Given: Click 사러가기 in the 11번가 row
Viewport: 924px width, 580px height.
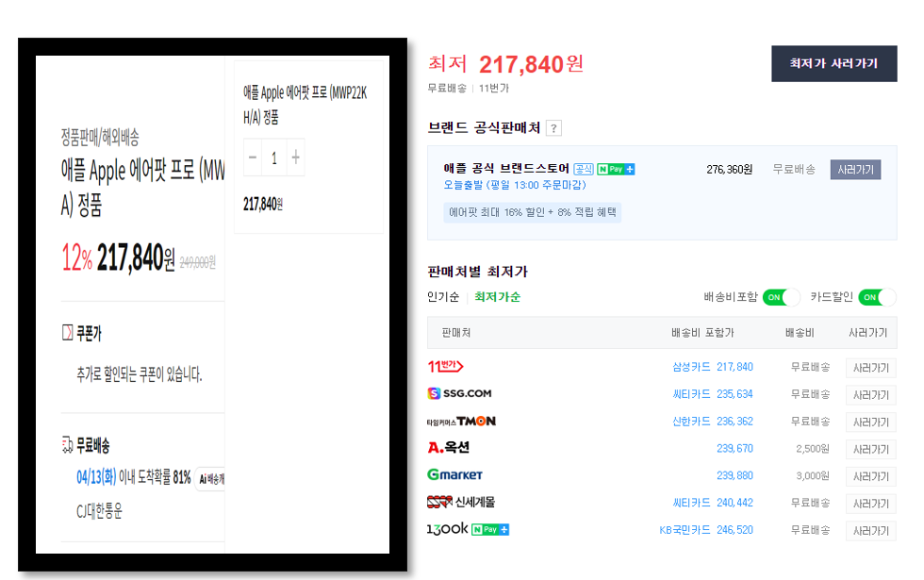Looking at the screenshot, I should point(870,368).
